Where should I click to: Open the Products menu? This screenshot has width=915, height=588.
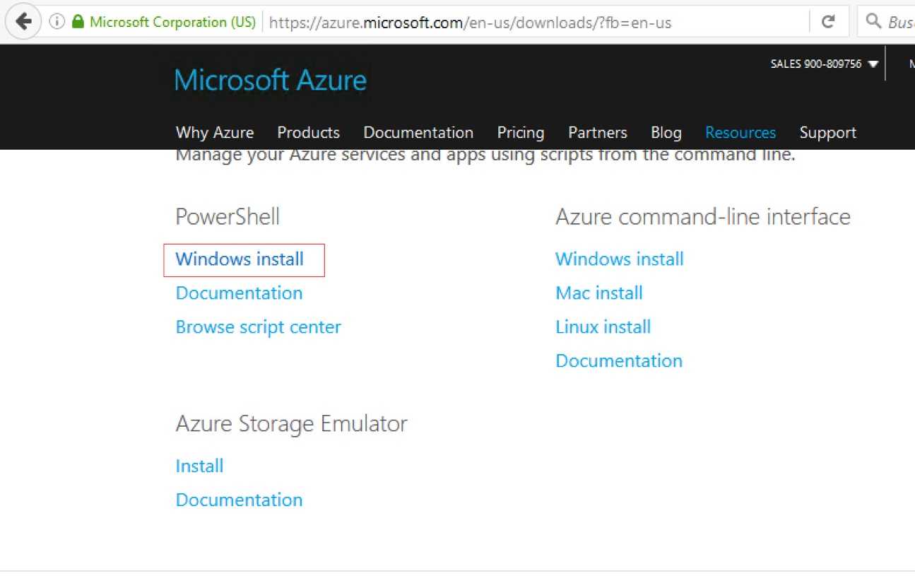click(x=308, y=132)
